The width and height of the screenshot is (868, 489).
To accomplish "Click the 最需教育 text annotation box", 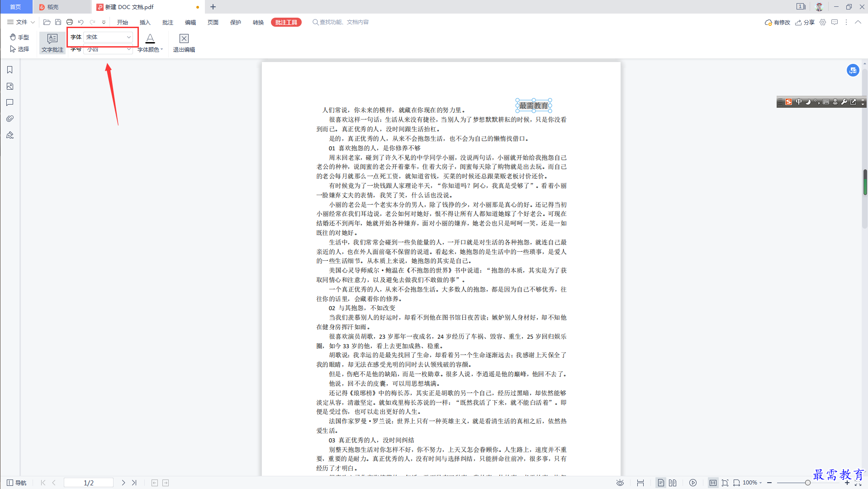I will click(533, 105).
